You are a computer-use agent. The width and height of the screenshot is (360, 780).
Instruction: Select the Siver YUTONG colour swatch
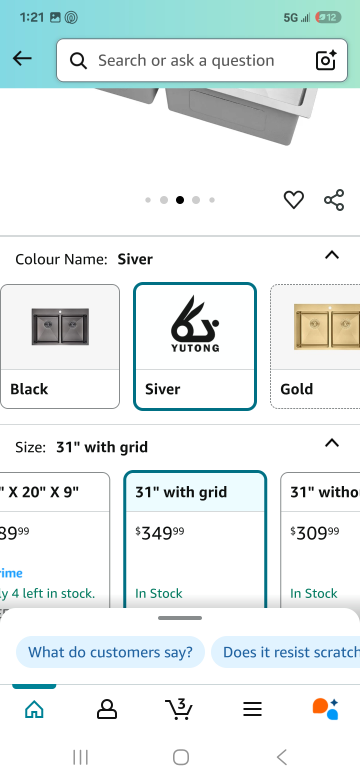click(x=195, y=346)
